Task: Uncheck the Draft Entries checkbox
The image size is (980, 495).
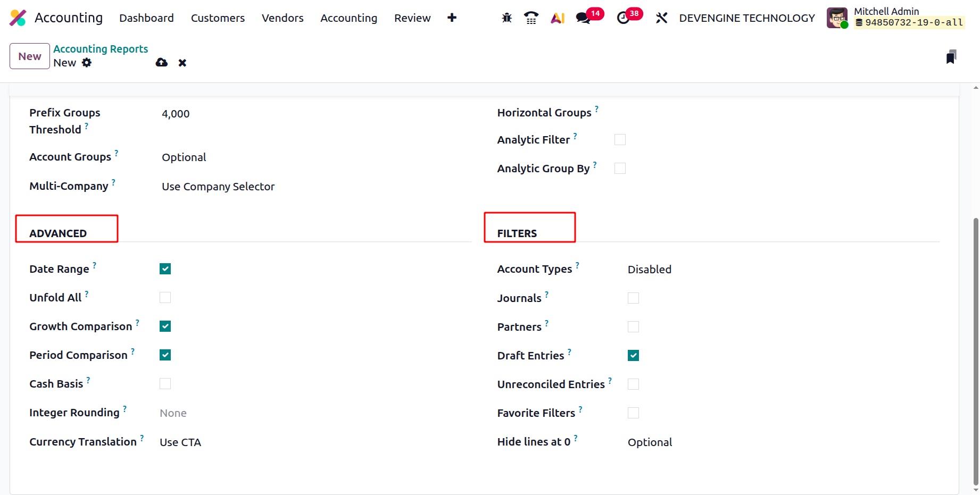Action: (633, 356)
